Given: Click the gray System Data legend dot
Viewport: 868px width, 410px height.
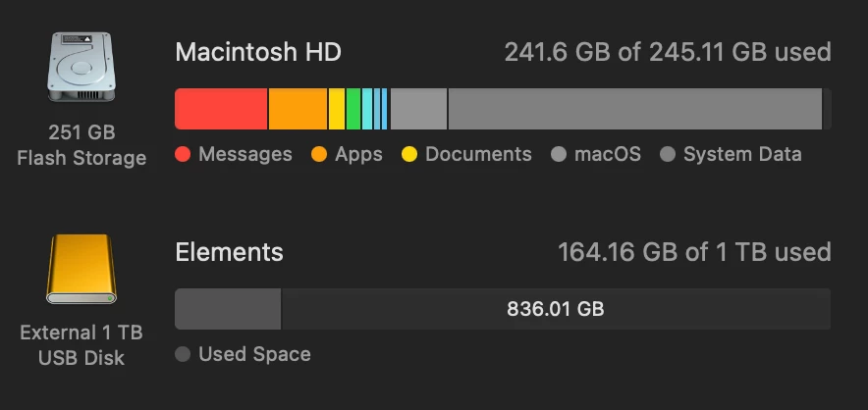Looking at the screenshot, I should tap(668, 154).
